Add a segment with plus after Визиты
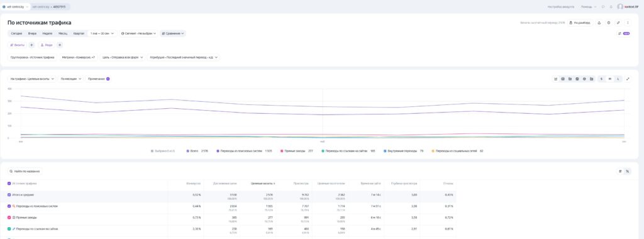 (x=31, y=45)
